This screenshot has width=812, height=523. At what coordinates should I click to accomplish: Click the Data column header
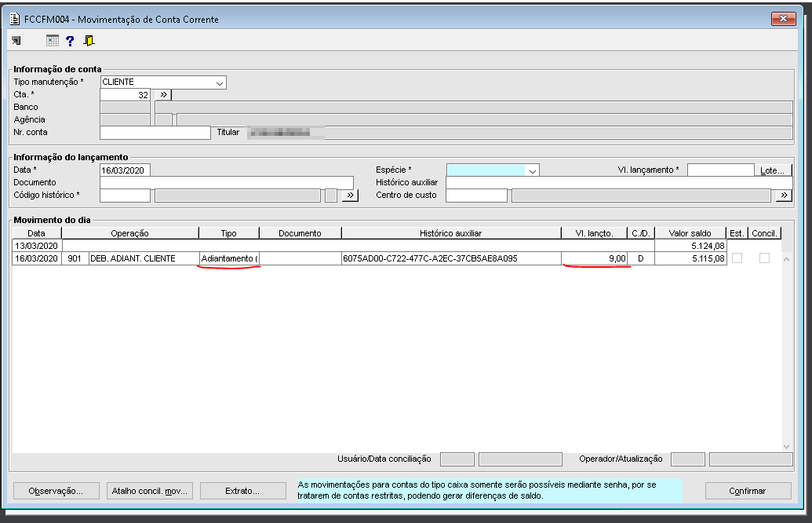[x=36, y=233]
